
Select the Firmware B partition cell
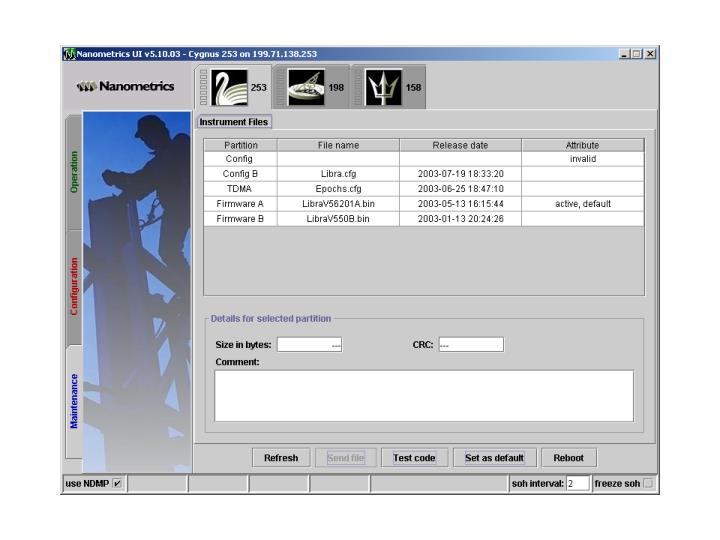pyautogui.click(x=241, y=219)
